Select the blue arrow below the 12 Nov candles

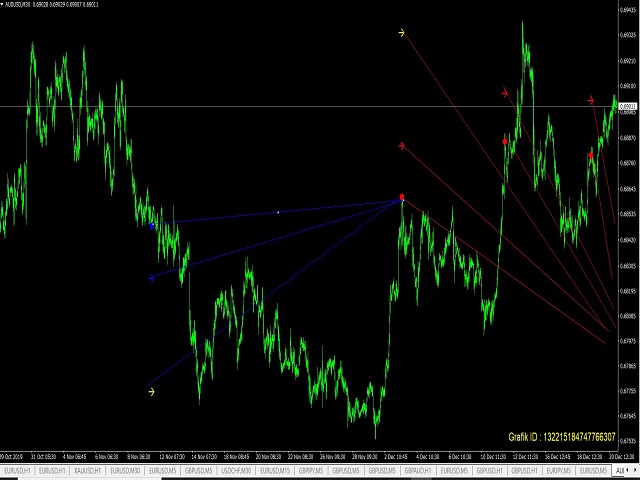pyautogui.click(x=152, y=278)
